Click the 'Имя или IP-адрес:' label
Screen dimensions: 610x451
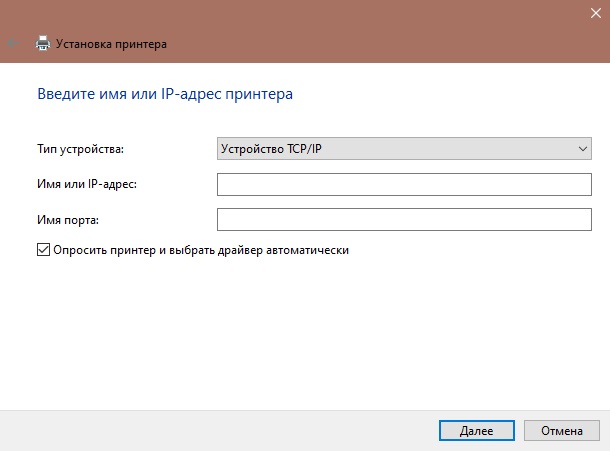[86, 184]
